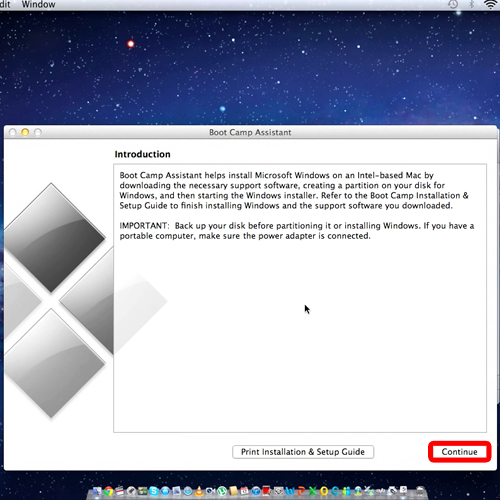The image size is (500, 500).
Task: Open the green Messenger icon in Dock
Action: point(346,491)
